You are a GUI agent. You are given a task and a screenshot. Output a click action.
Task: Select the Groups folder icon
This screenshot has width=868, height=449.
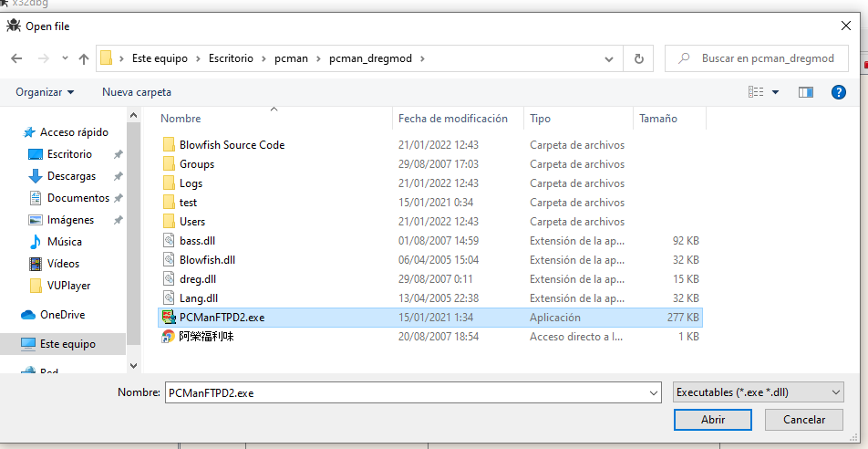169,164
